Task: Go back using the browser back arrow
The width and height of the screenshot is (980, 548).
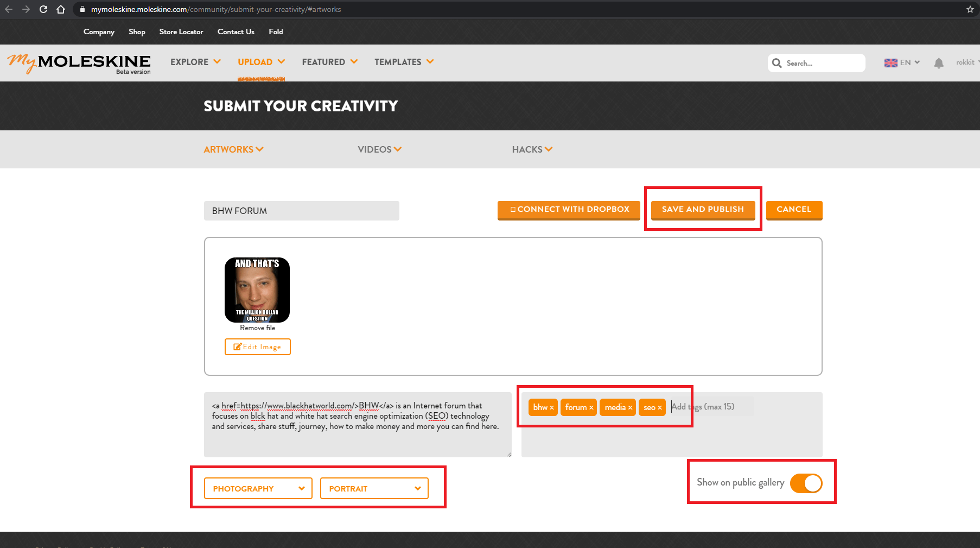Action: (9, 9)
